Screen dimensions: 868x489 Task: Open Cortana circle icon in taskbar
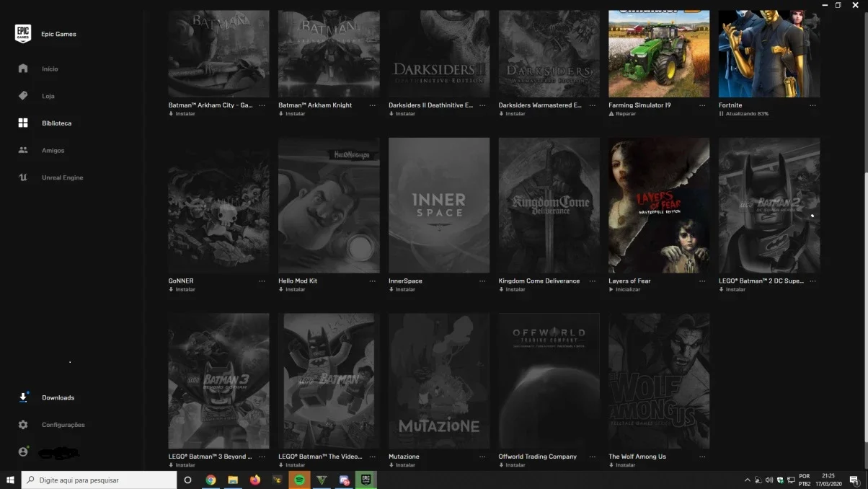pos(187,480)
